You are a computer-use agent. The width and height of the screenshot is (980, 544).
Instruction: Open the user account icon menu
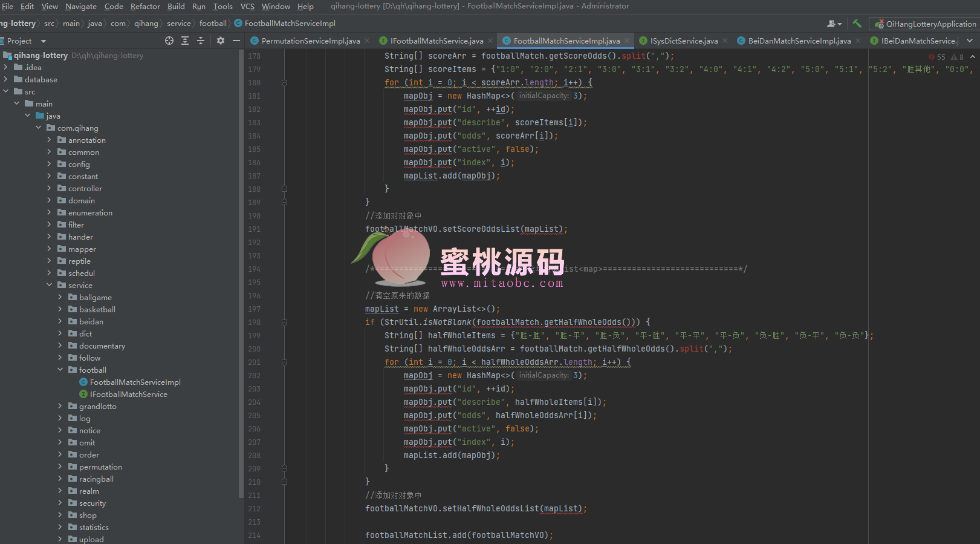click(x=834, y=24)
